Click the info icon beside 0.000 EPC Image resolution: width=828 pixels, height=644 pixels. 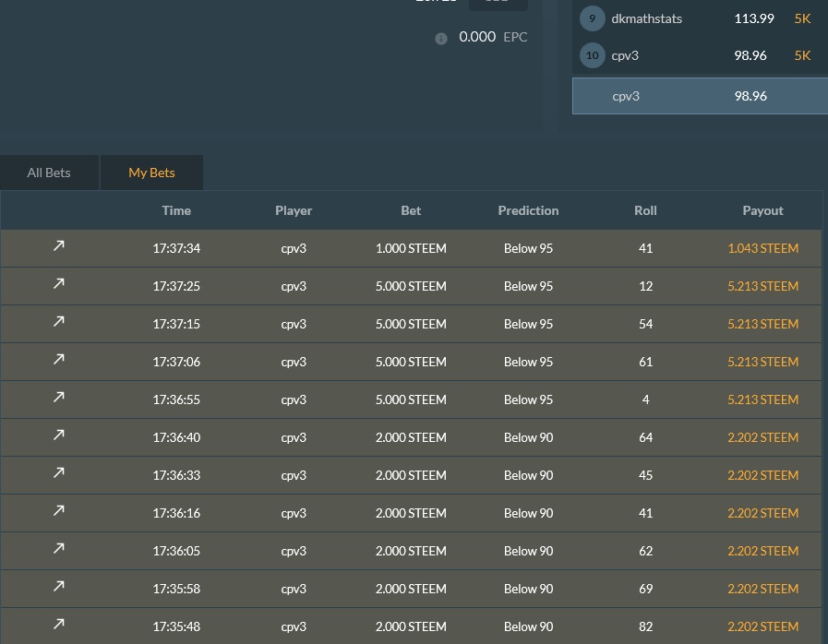pos(441,38)
